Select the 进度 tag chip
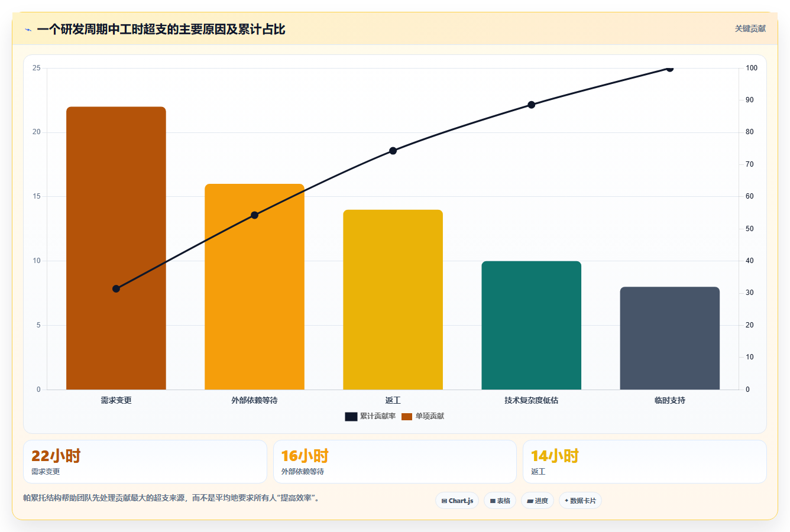Screen dimensions: 790x532 click(537, 501)
